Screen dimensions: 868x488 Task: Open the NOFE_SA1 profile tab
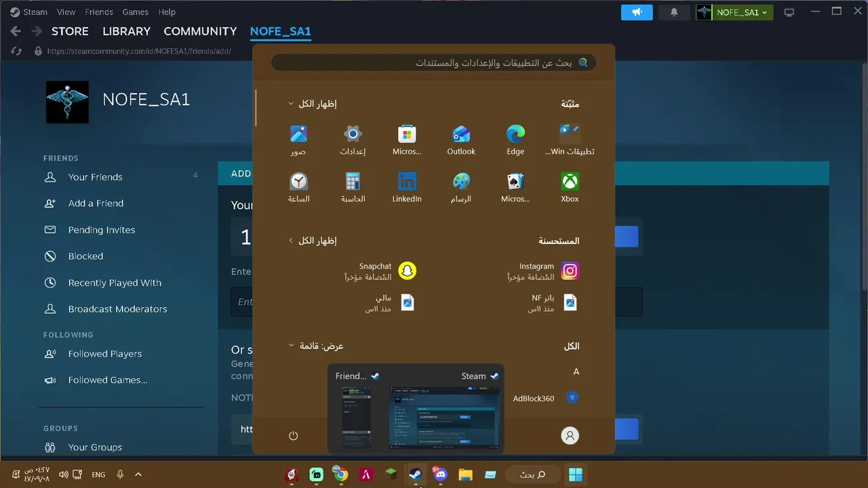280,31
